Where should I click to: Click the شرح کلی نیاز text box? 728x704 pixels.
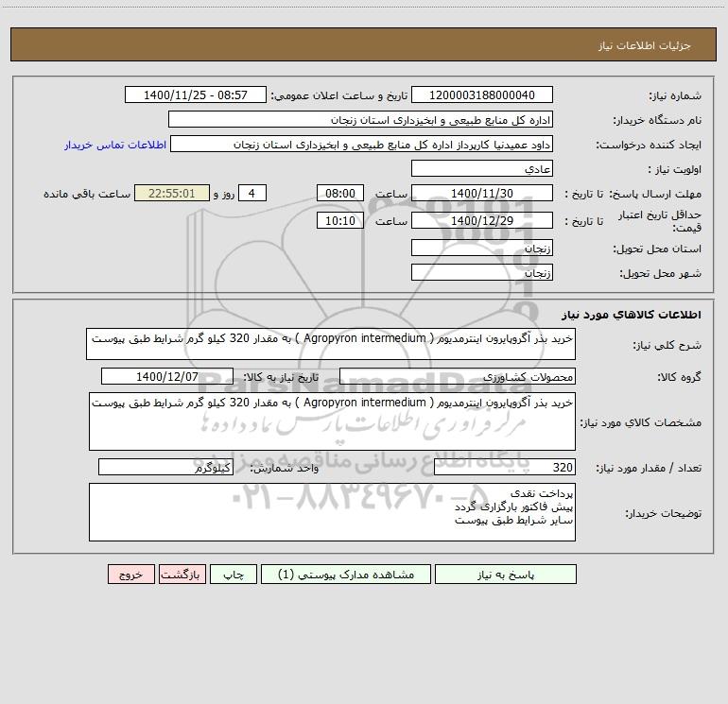331,344
